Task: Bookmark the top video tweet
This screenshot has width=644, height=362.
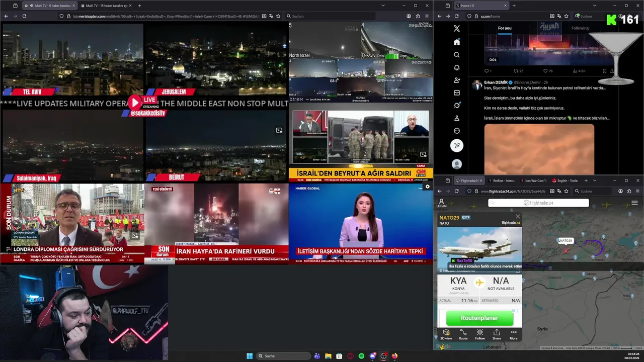Action: click(x=604, y=71)
